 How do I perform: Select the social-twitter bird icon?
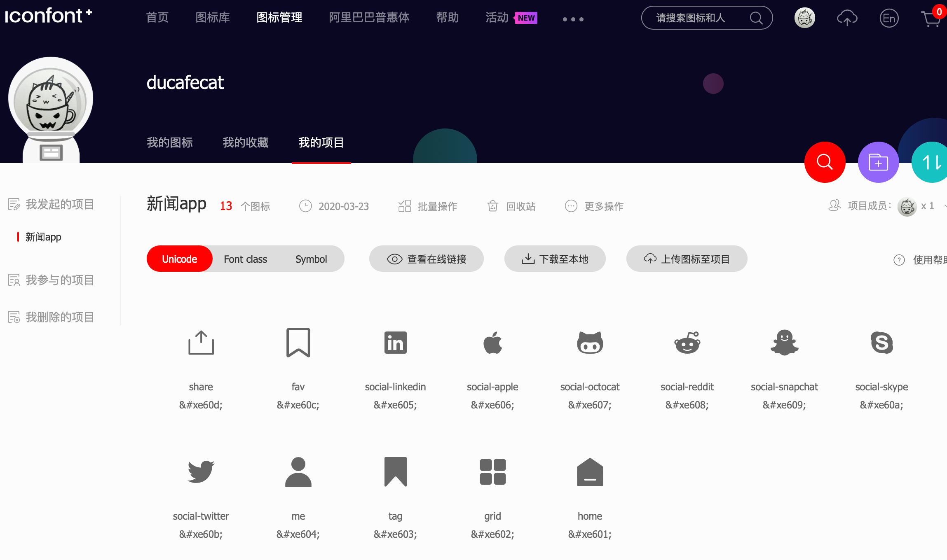[x=201, y=471]
